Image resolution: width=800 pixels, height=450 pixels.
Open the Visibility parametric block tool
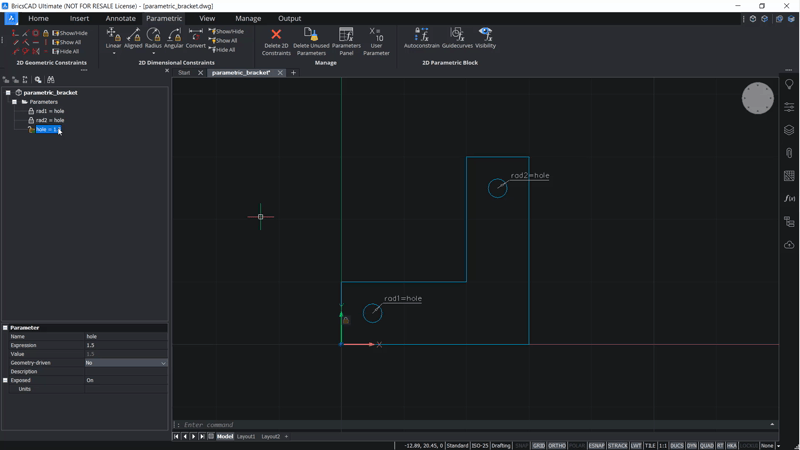tap(485, 38)
